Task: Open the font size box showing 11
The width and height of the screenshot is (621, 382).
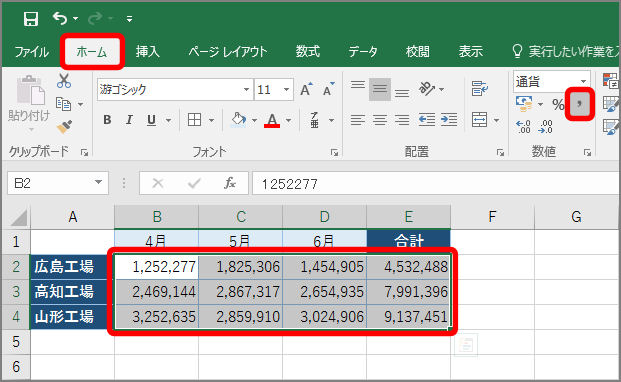Action: 274,90
